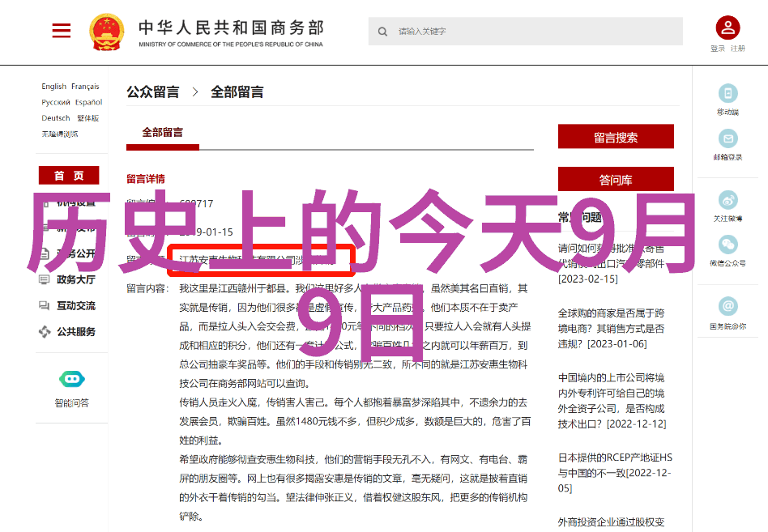The height and width of the screenshot is (532, 768).
Task: Click the search magnifier icon
Action: coord(382,32)
